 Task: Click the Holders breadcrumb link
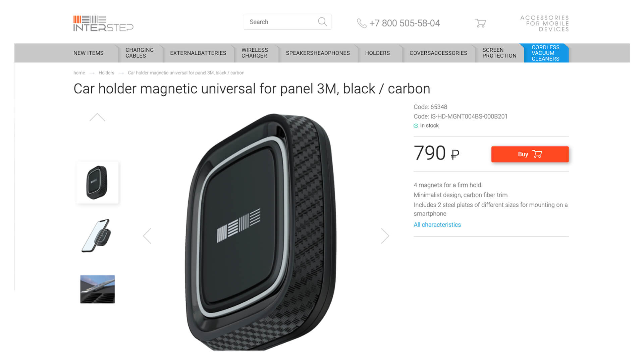click(106, 73)
